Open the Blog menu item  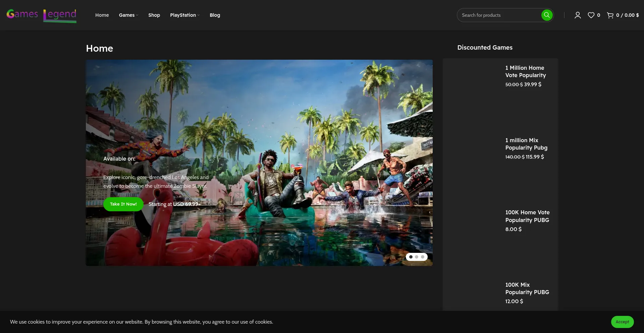pos(215,15)
